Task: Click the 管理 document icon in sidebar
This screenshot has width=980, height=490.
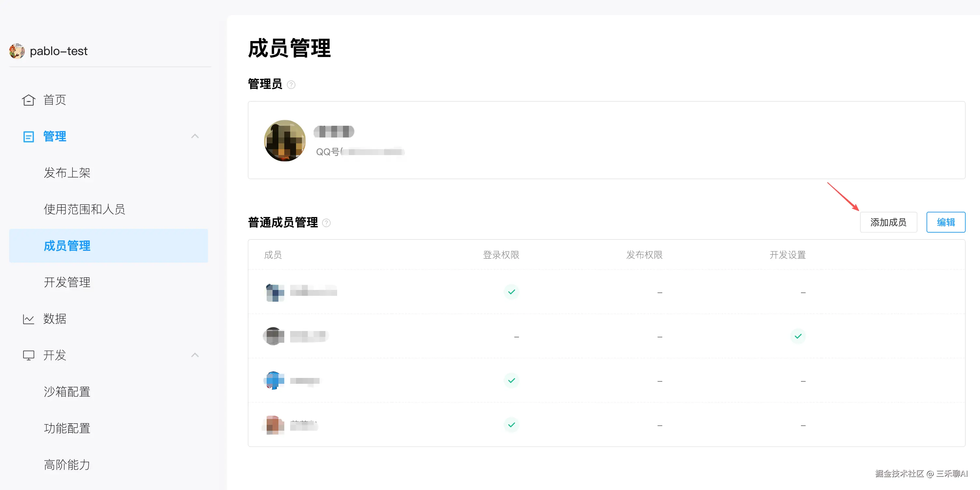Action: click(29, 137)
